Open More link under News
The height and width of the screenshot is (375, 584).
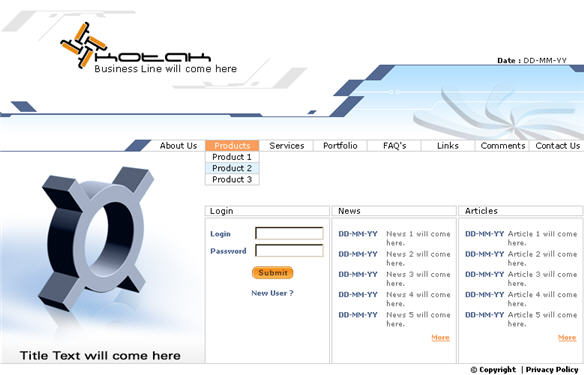pos(441,338)
